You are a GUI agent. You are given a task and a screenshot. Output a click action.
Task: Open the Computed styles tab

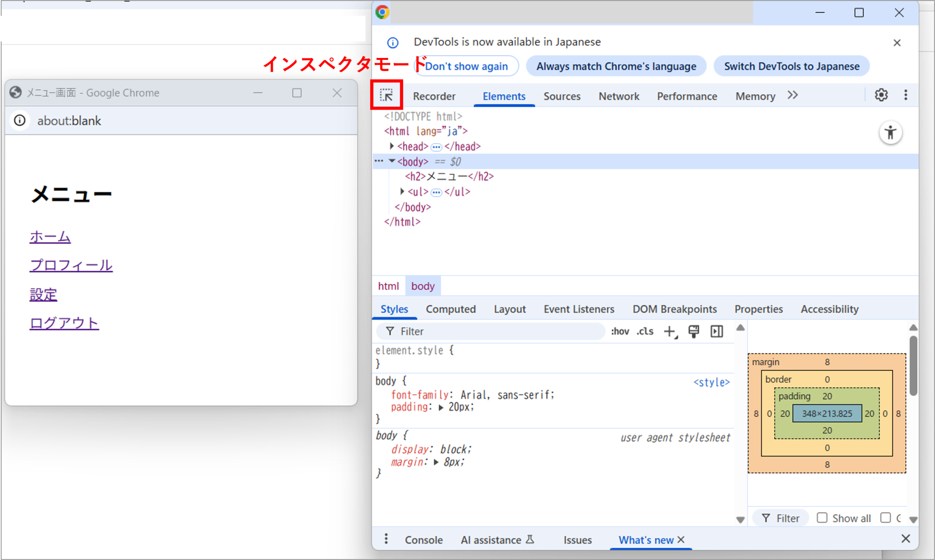pos(450,309)
